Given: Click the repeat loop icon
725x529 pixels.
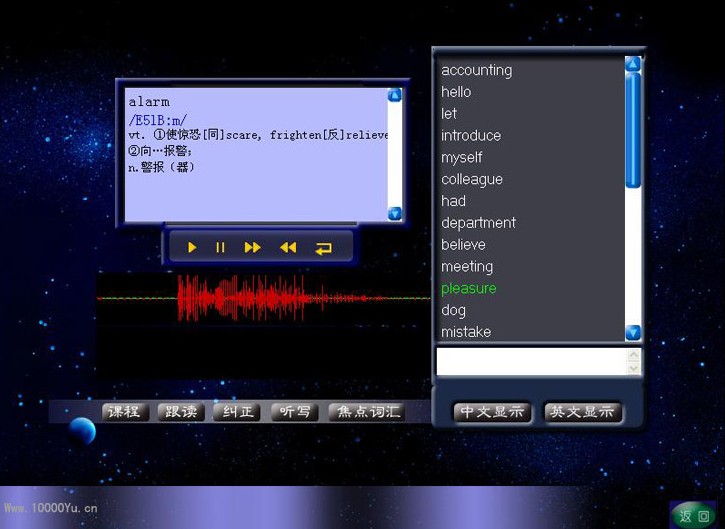Looking at the screenshot, I should click(x=323, y=248).
